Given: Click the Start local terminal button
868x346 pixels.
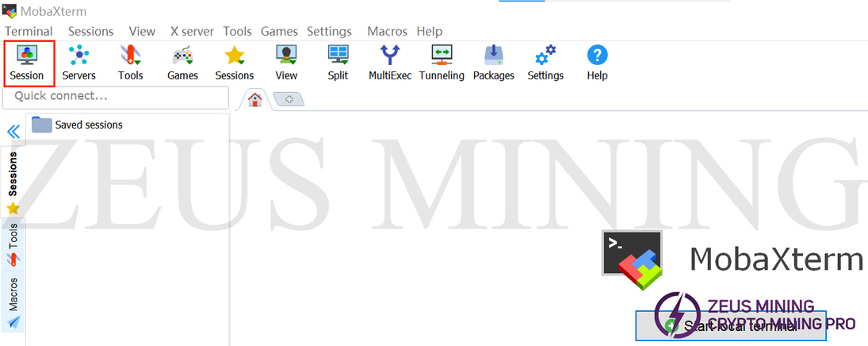Looking at the screenshot, I should pos(730,325).
